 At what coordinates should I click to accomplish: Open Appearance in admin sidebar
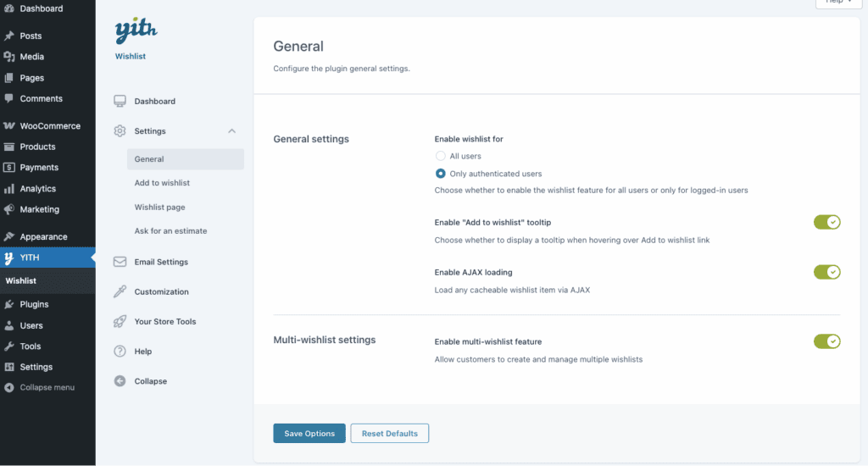44,237
